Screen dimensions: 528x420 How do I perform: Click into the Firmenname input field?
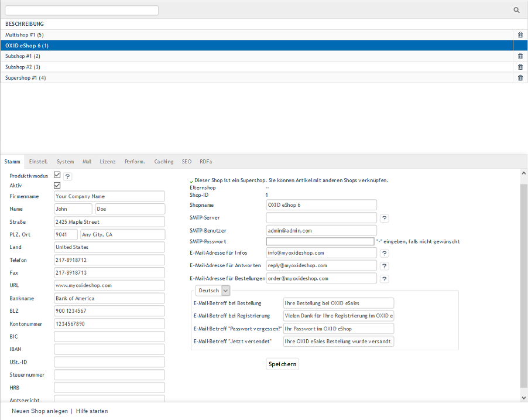pyautogui.click(x=109, y=197)
